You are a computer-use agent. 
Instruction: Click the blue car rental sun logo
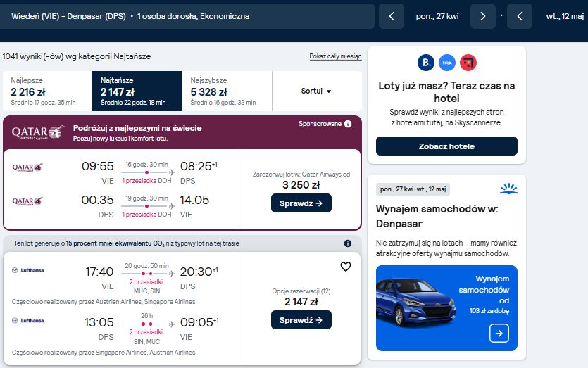pyautogui.click(x=508, y=189)
